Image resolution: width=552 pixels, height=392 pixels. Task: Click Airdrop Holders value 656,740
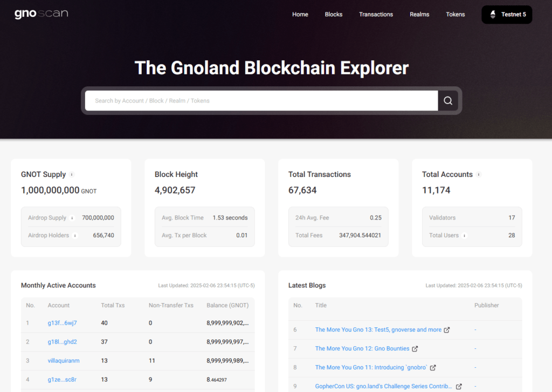103,236
